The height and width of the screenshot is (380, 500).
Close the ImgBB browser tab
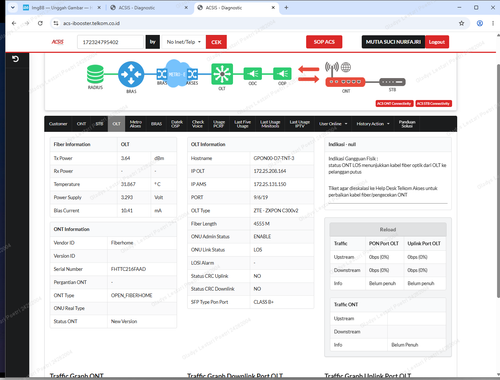coord(99,7)
